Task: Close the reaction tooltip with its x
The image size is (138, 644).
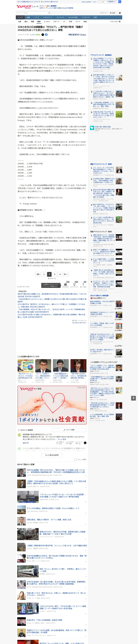Action: click(60, 284)
